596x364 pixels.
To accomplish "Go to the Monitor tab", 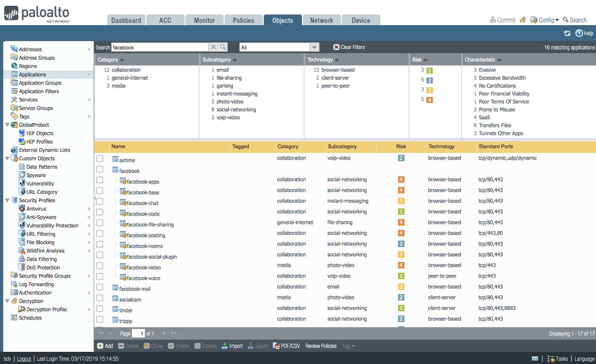I will (x=205, y=20).
